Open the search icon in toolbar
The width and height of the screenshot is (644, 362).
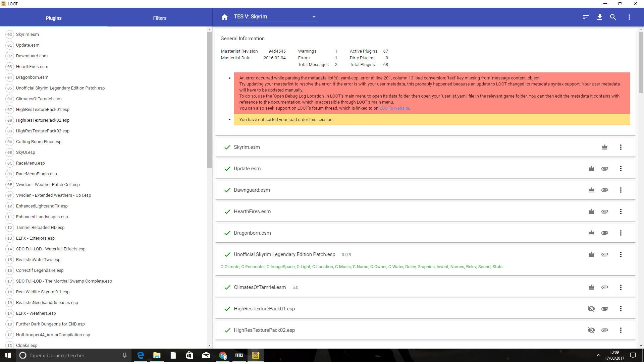coord(613,17)
